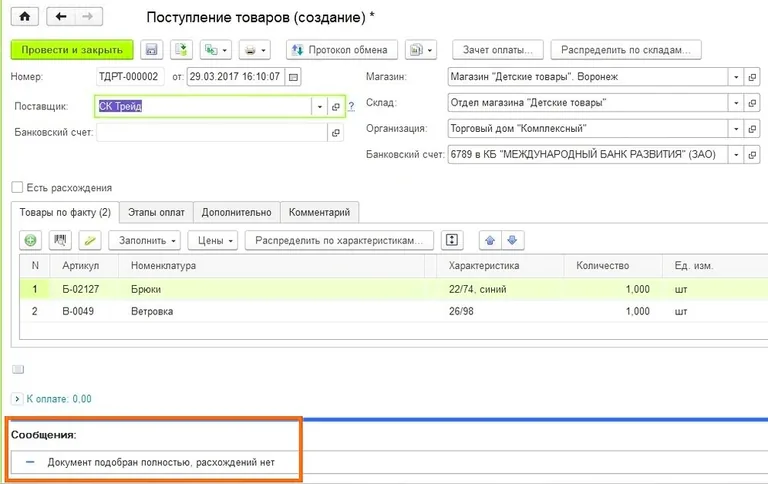Click the Количество column header
The image size is (768, 484).
point(613,266)
